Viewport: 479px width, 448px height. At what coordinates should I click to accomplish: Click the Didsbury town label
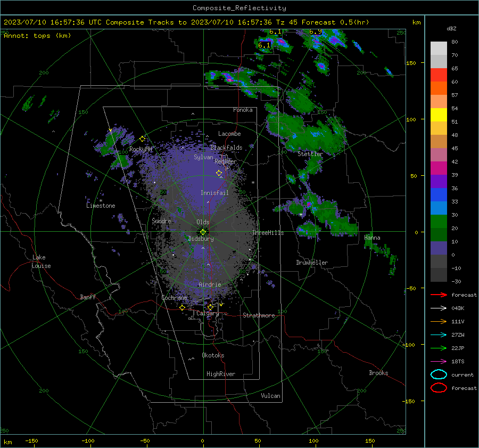201,239
